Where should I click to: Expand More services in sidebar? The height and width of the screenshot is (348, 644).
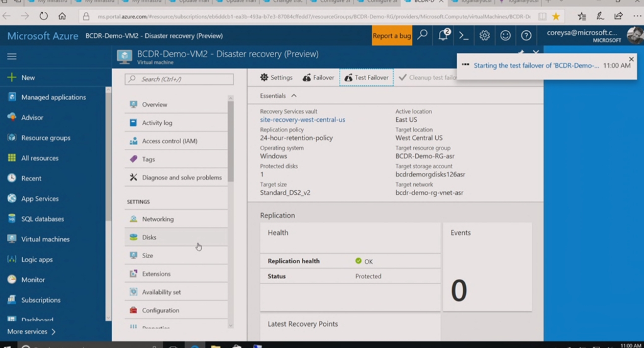31,331
